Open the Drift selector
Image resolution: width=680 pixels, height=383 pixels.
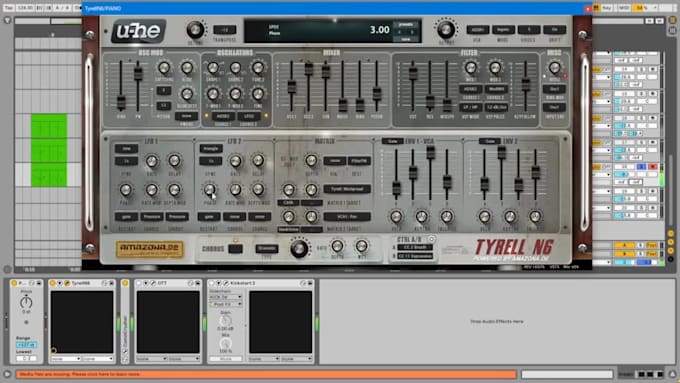pyautogui.click(x=555, y=29)
